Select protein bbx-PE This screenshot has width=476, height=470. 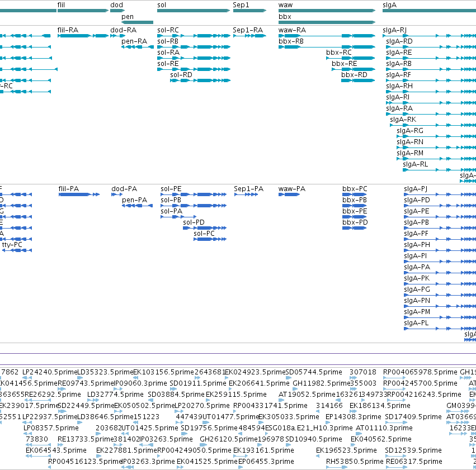pos(354,217)
